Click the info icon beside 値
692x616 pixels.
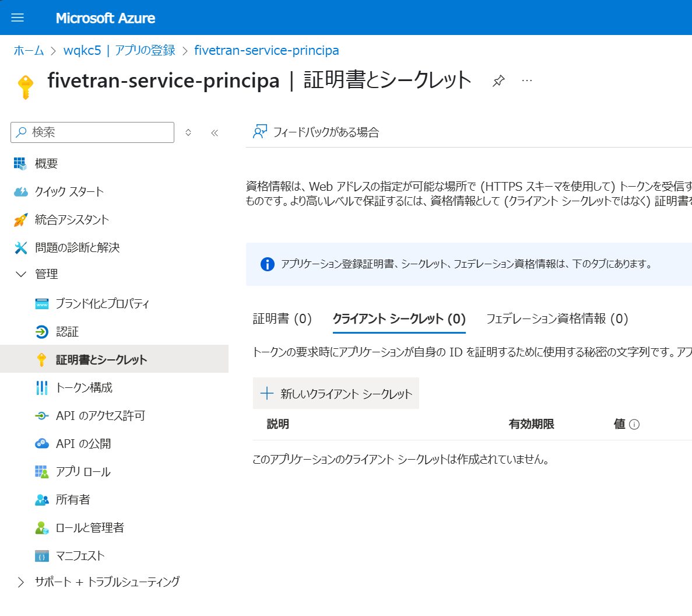point(634,424)
